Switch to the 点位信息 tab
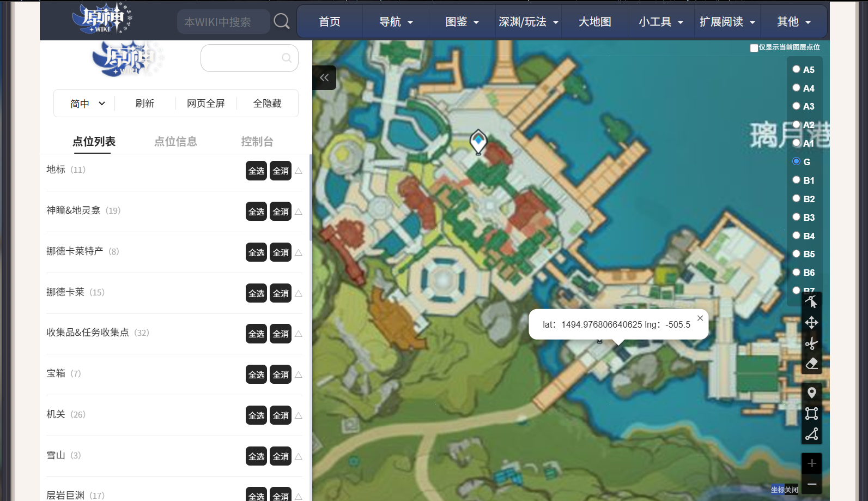Screen dimensions: 868x501 coord(175,142)
